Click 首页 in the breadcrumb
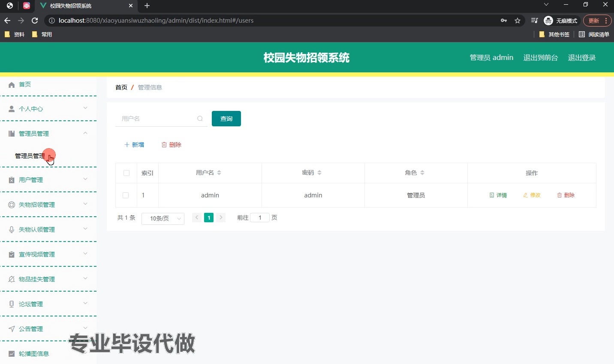This screenshot has width=614, height=364. 121,87
